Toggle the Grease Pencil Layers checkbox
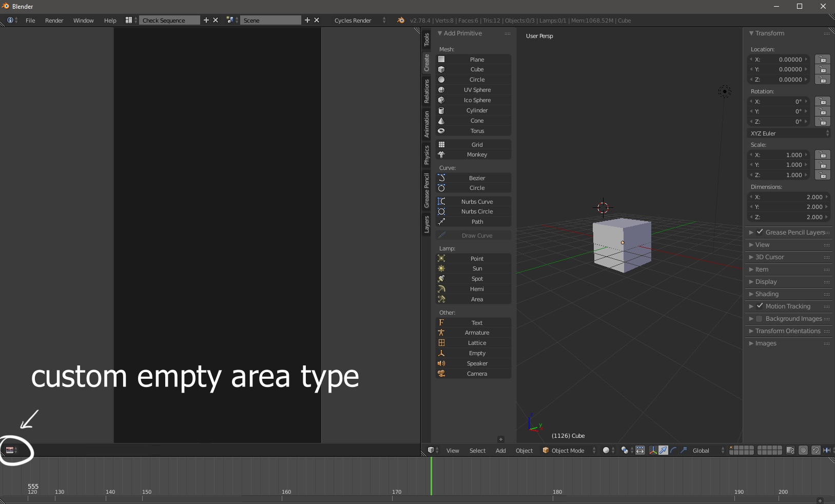 [x=760, y=232]
